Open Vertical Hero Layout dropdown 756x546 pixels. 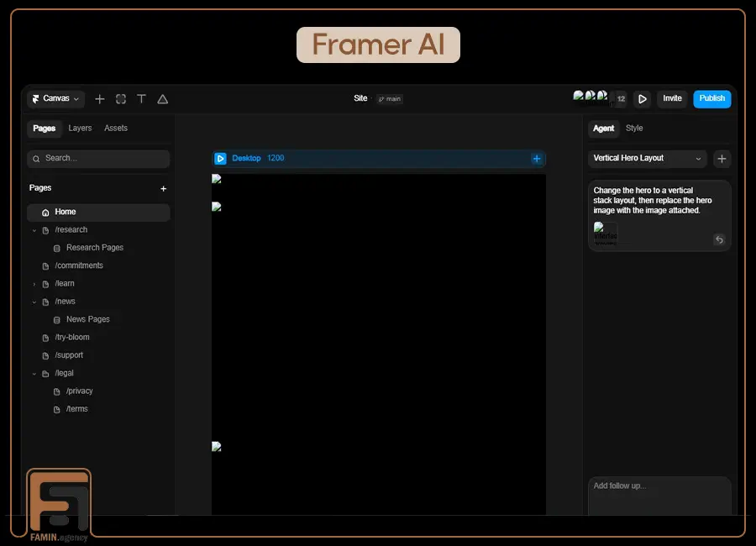tap(647, 159)
